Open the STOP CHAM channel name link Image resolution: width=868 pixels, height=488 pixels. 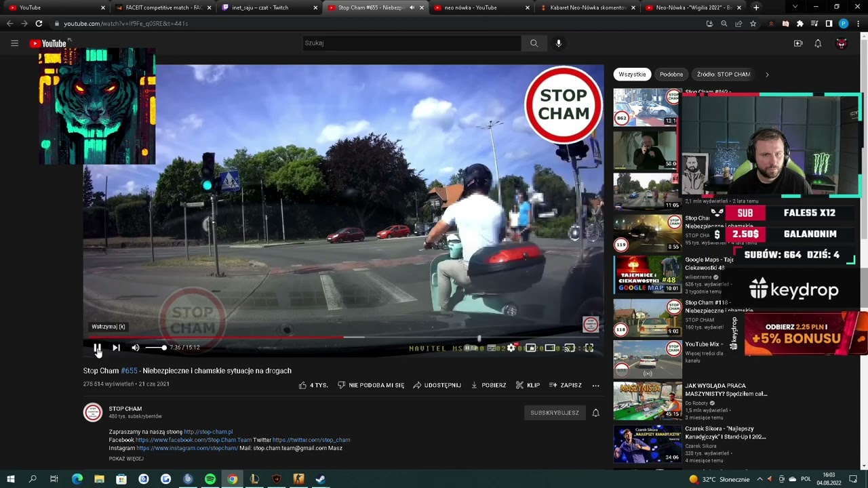[x=125, y=409]
